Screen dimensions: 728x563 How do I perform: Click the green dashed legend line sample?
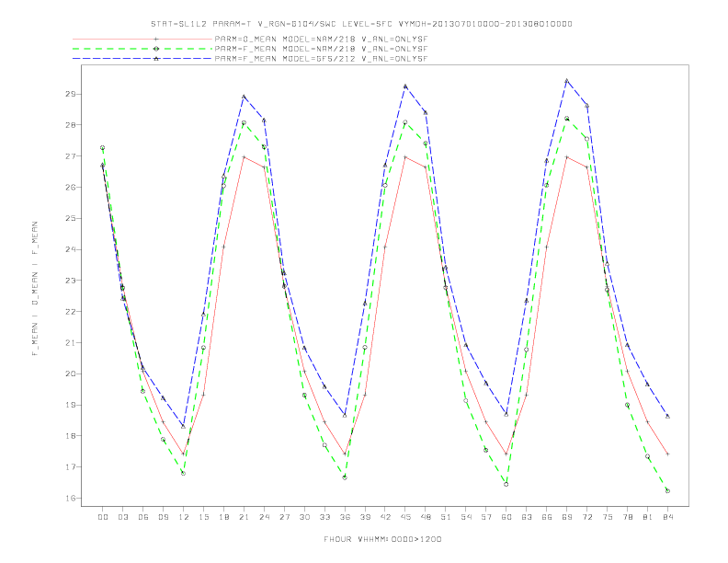(142, 49)
